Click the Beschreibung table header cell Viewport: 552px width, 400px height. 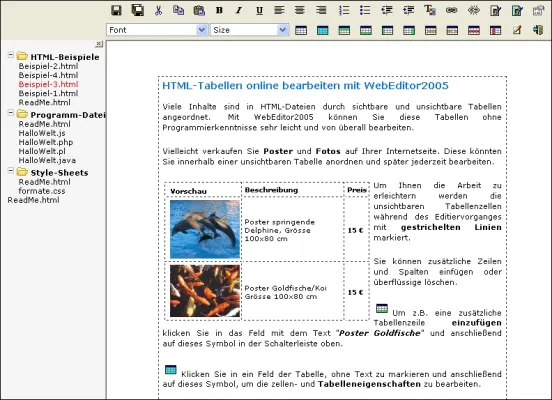[x=293, y=190]
